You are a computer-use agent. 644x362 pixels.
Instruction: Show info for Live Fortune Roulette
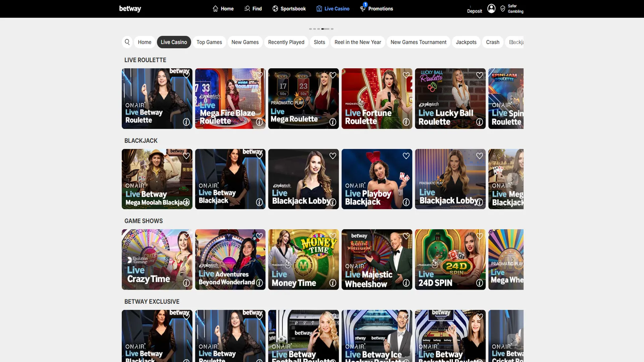click(406, 122)
